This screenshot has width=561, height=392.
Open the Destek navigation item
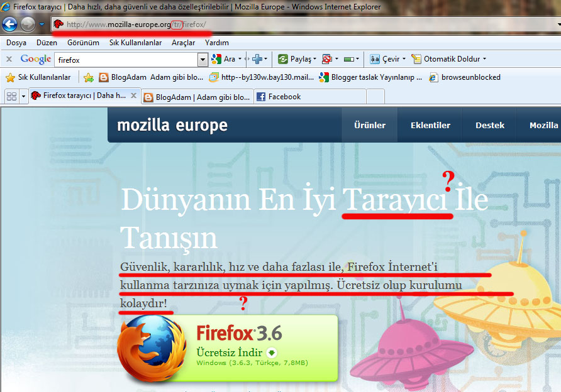point(490,125)
